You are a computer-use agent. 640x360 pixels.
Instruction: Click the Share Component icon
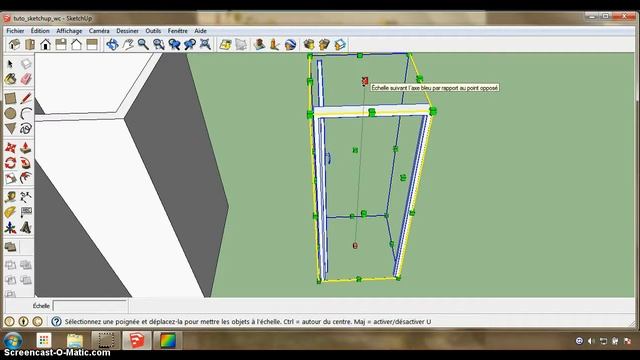click(x=340, y=44)
